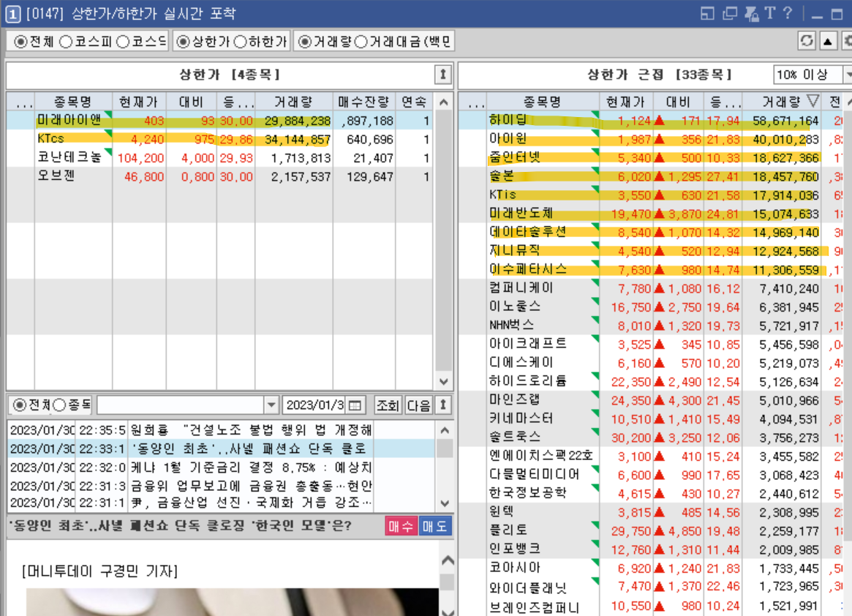
Task: Click the news list scrollbar thumb
Action: (445, 448)
